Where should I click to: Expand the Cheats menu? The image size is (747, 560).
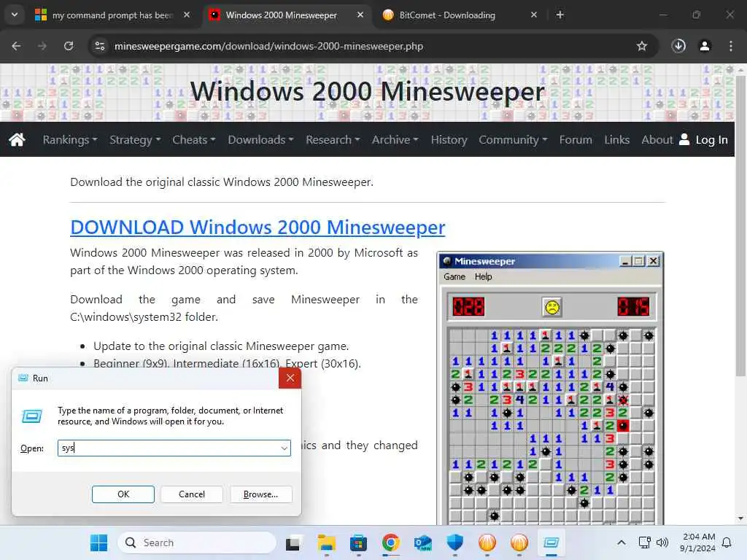tap(194, 139)
